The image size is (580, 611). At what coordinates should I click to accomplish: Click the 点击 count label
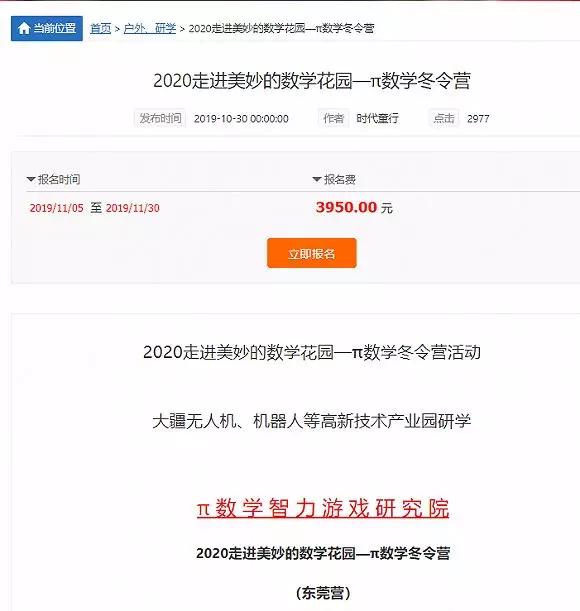(x=444, y=118)
